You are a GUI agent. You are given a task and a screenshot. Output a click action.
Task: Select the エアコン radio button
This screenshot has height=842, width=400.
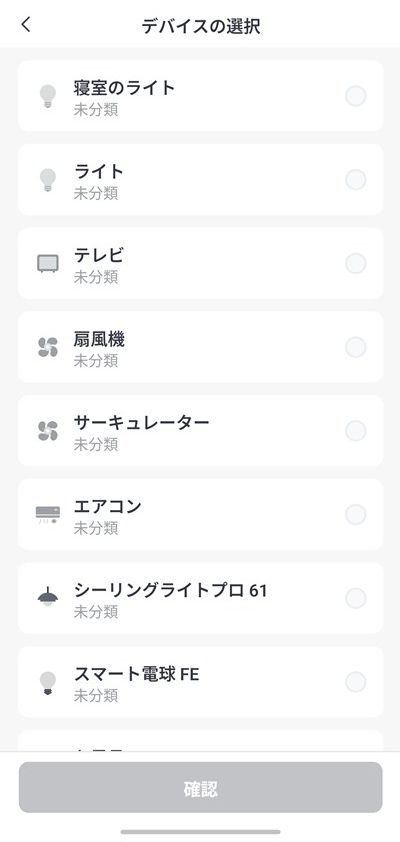coord(355,514)
